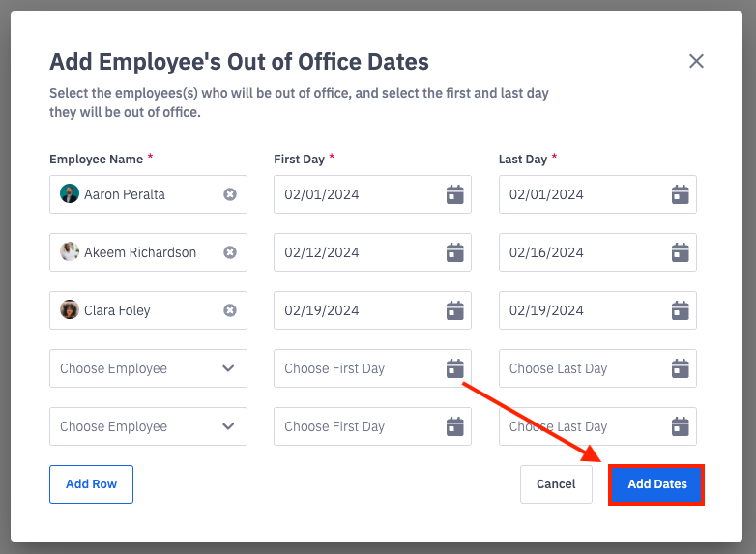Screen dimensions: 756x554
Task: Remove Akeem Richardson selection
Action: (x=230, y=252)
